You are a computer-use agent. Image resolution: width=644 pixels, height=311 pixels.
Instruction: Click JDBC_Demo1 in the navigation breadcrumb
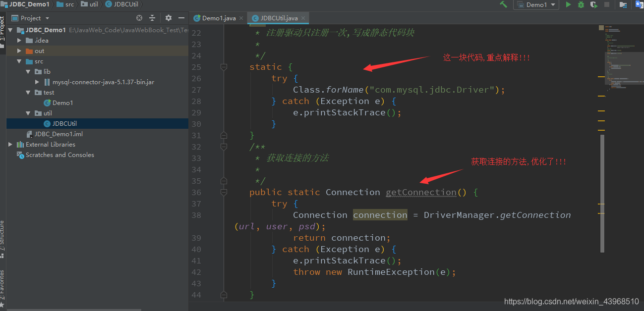click(x=25, y=4)
